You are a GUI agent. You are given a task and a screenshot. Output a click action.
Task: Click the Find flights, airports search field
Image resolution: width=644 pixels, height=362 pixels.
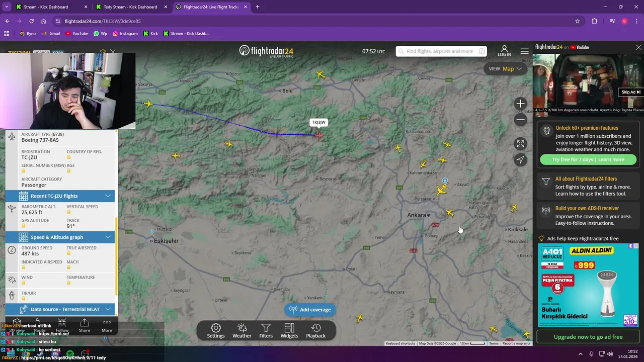pyautogui.click(x=441, y=51)
